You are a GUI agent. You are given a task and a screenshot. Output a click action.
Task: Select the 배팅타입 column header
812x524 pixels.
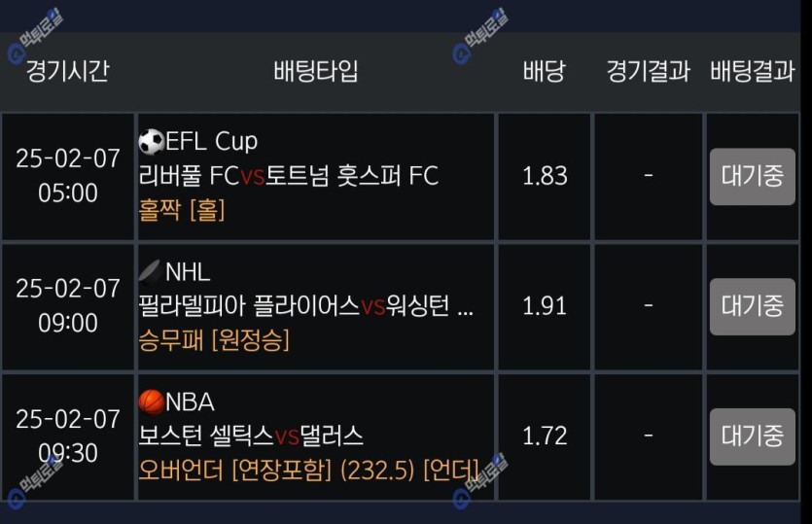(316, 71)
